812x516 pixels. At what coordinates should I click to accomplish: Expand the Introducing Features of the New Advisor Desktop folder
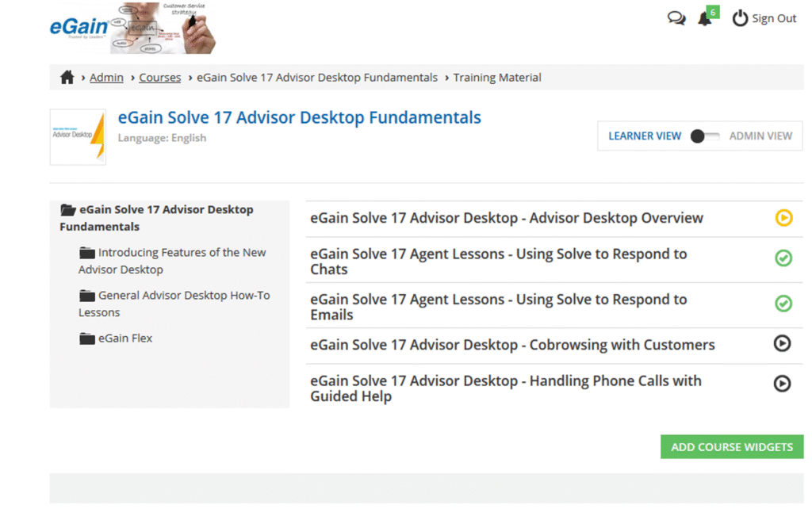[x=87, y=253]
